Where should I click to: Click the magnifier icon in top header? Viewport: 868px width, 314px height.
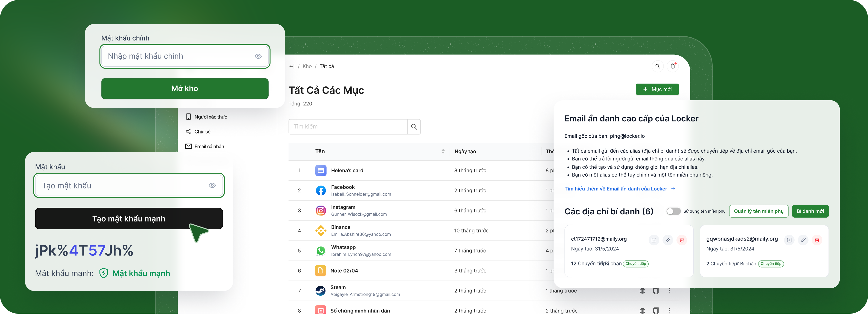pos(657,66)
